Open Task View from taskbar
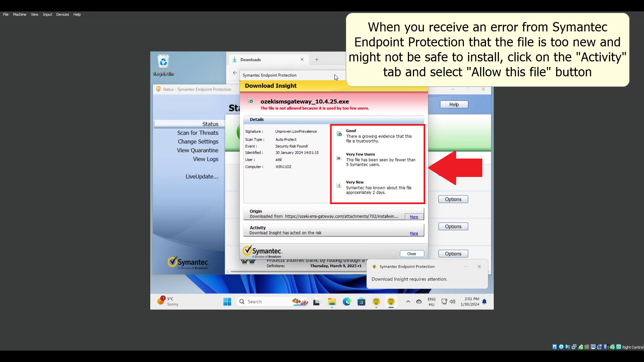Image resolution: width=644 pixels, height=362 pixels. pyautogui.click(x=317, y=302)
